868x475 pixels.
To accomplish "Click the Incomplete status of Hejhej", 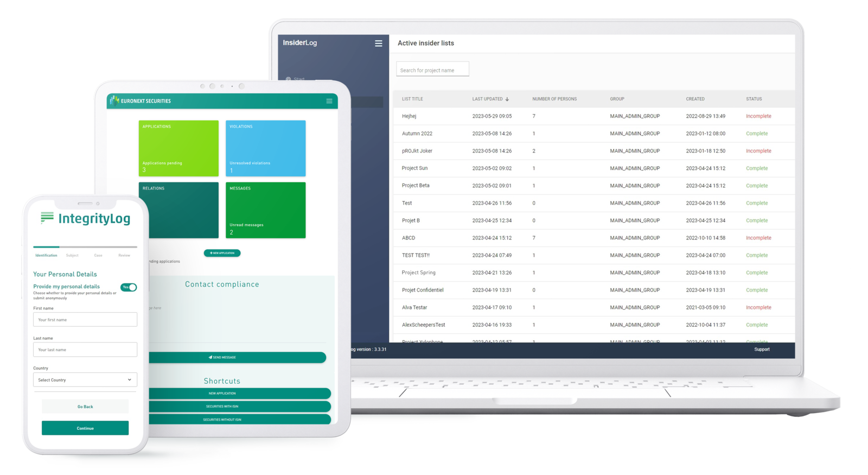I will pos(758,116).
